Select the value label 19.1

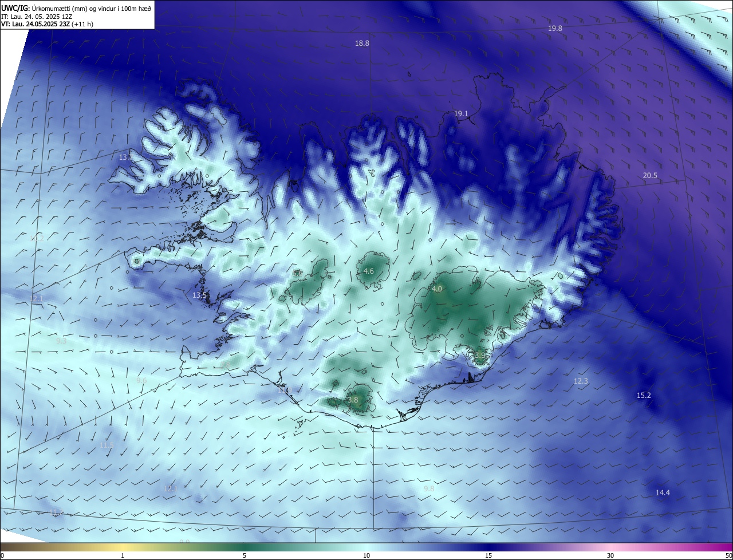(x=461, y=114)
